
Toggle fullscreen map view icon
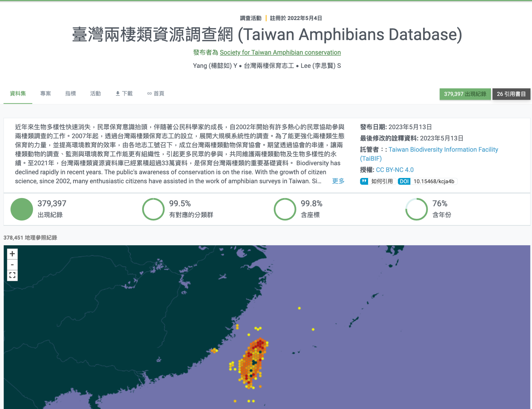[12, 275]
